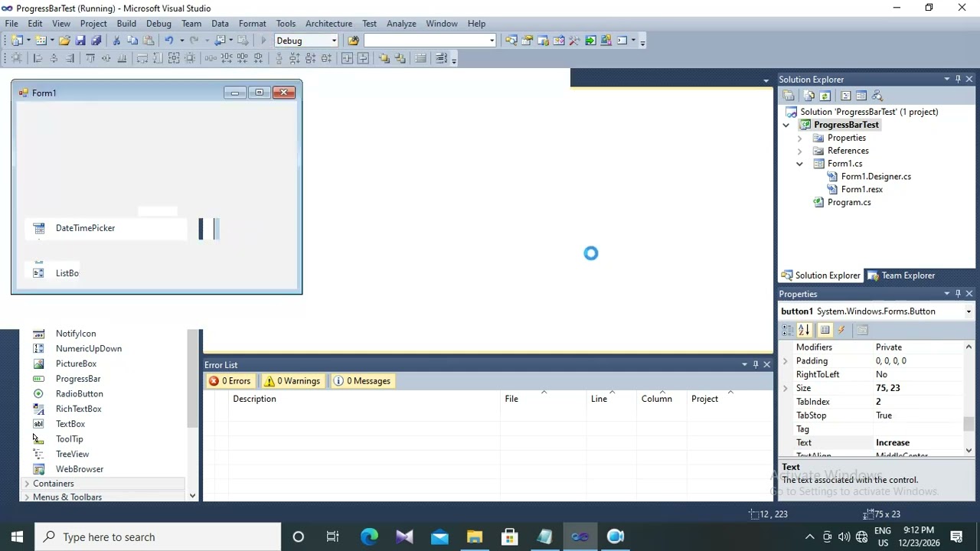Pin the Solution Explorer panel

click(x=958, y=79)
